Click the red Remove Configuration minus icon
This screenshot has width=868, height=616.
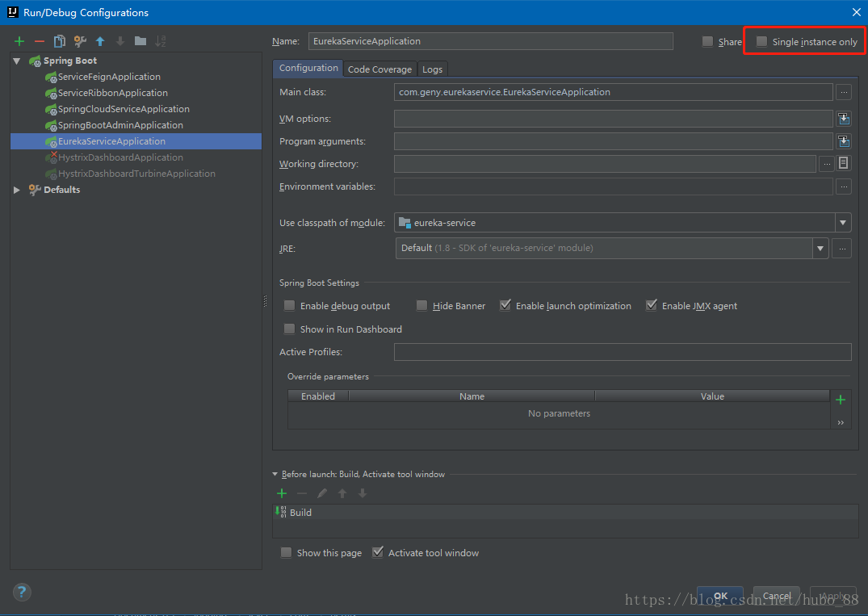point(40,41)
